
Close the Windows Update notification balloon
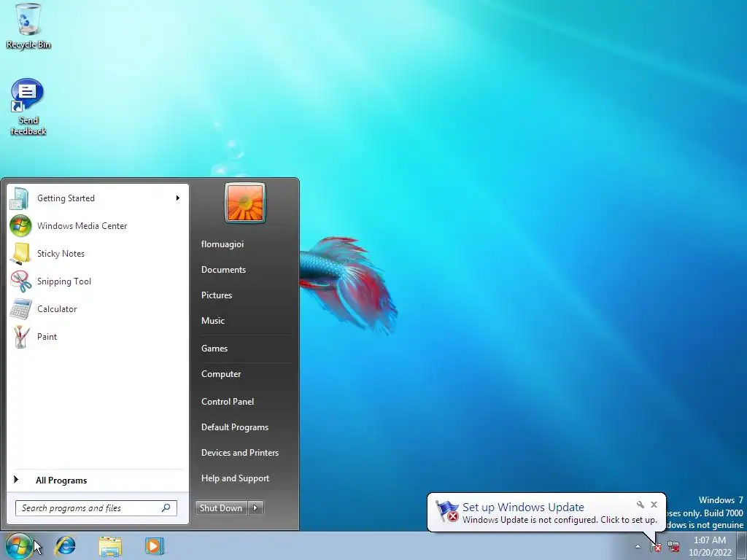[654, 505]
